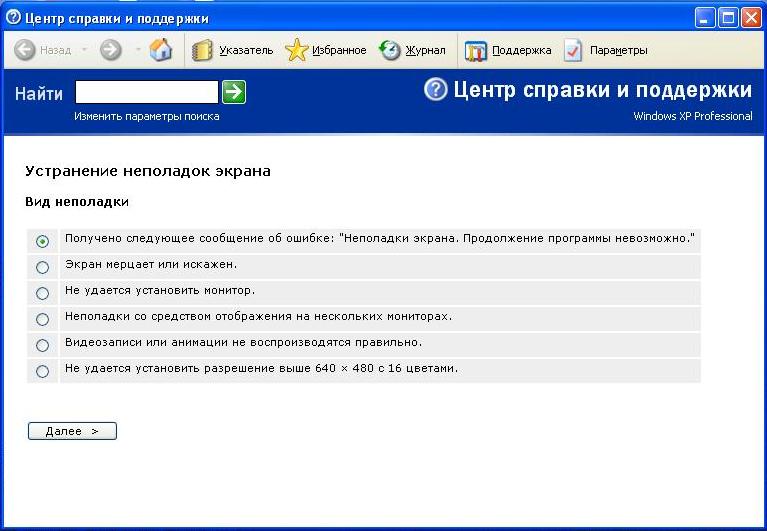
Task: Click the blue question mark banner icon
Action: 435,89
